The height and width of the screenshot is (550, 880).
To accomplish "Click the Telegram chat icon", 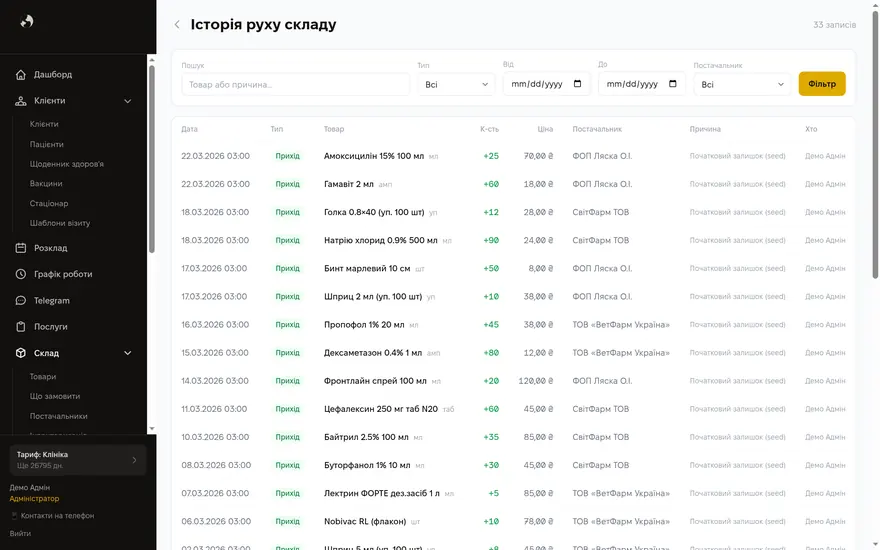I will pos(21,301).
